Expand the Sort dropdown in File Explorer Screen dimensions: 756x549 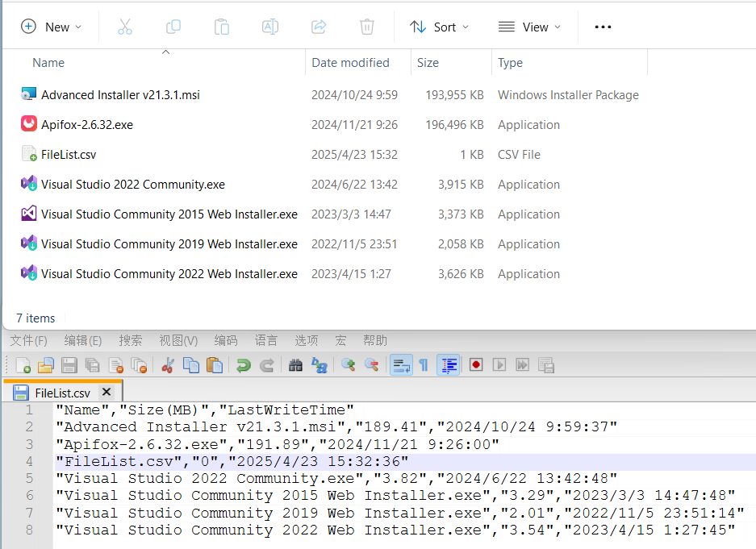tap(439, 27)
